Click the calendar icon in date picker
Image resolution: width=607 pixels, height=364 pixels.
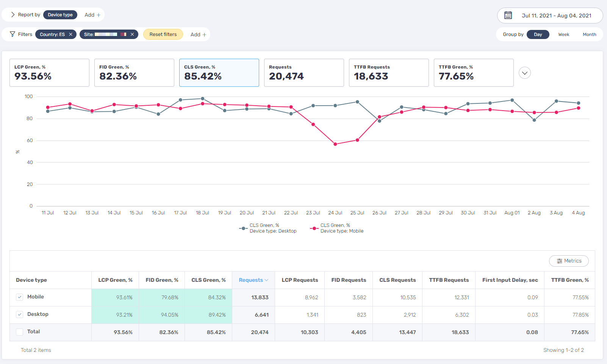pyautogui.click(x=508, y=16)
